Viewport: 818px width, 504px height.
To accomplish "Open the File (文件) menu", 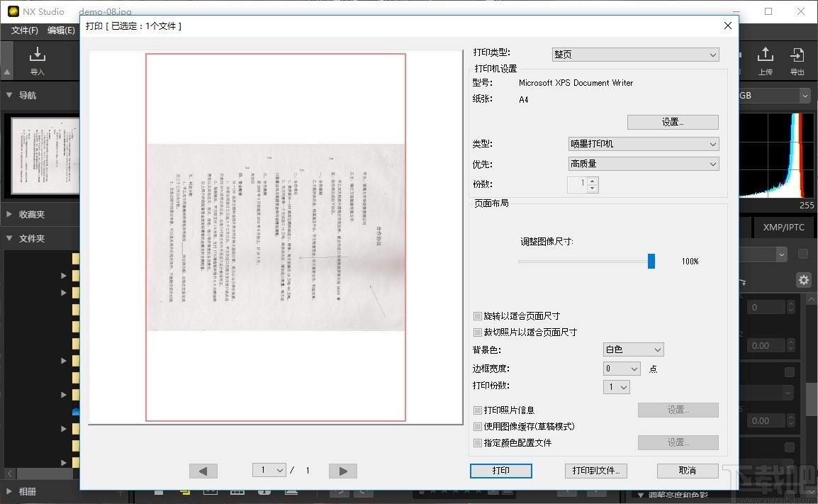I will coord(25,30).
